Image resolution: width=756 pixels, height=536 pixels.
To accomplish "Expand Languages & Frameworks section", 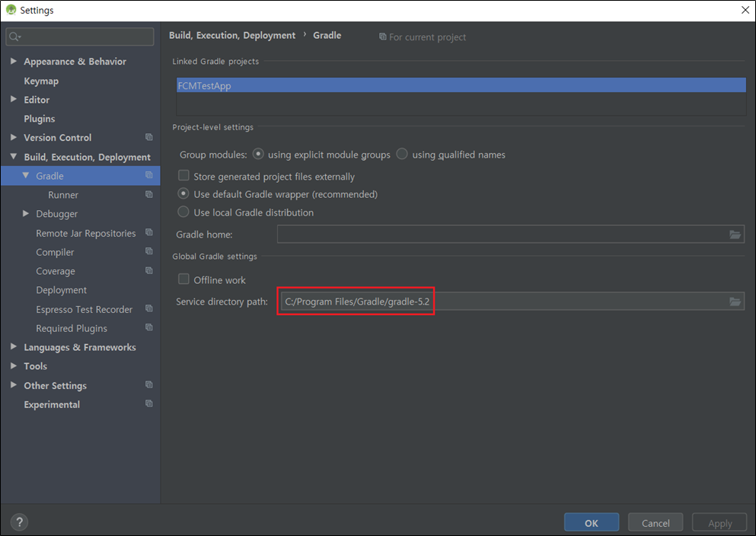I will 14,346.
